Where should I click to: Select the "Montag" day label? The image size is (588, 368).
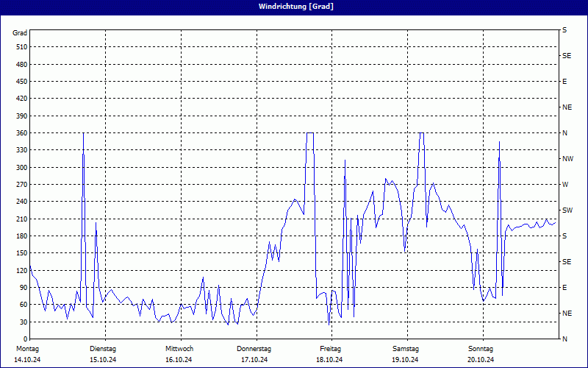pyautogui.click(x=27, y=349)
